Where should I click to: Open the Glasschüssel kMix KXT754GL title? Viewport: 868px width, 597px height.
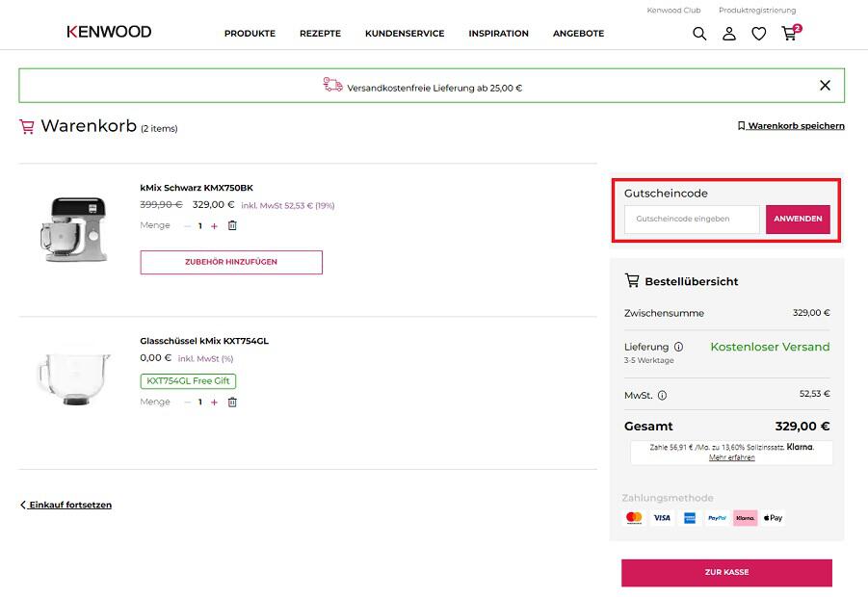(x=204, y=341)
